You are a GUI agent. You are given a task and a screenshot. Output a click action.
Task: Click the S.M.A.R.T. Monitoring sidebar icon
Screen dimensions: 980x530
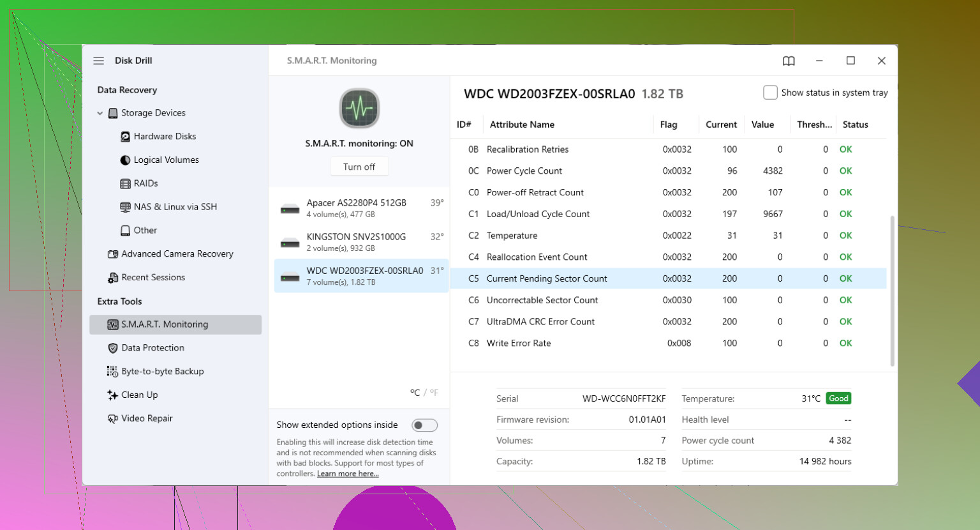pos(113,324)
